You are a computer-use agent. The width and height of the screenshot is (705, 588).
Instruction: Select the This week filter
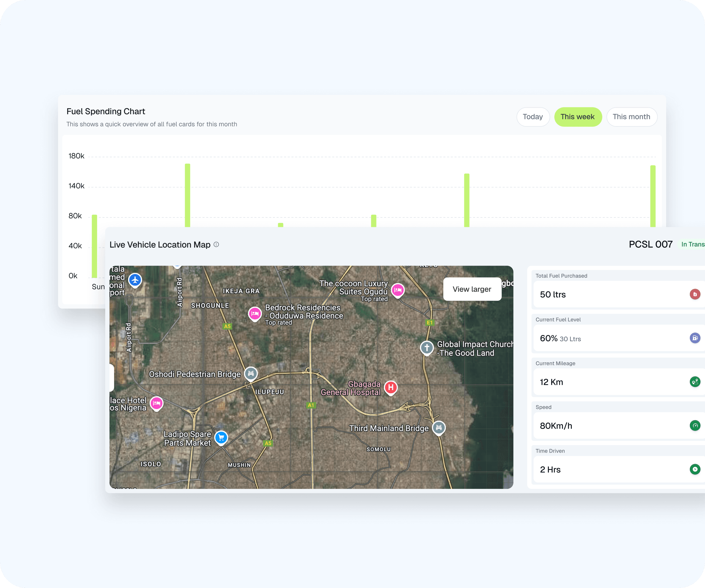point(577,117)
